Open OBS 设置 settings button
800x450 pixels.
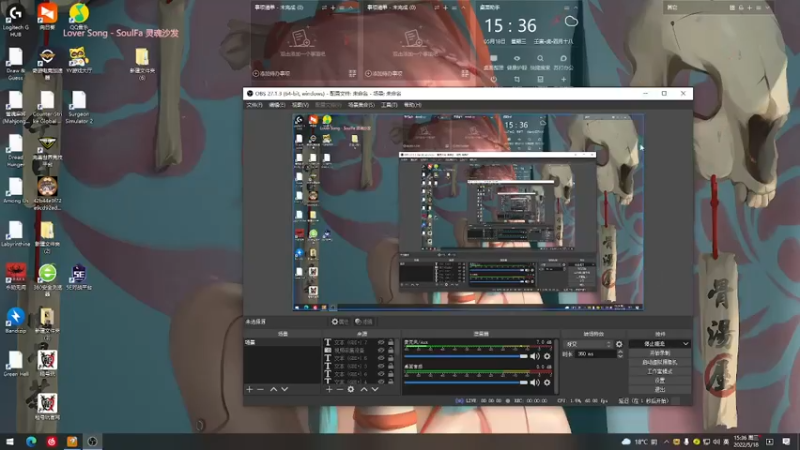pos(660,381)
